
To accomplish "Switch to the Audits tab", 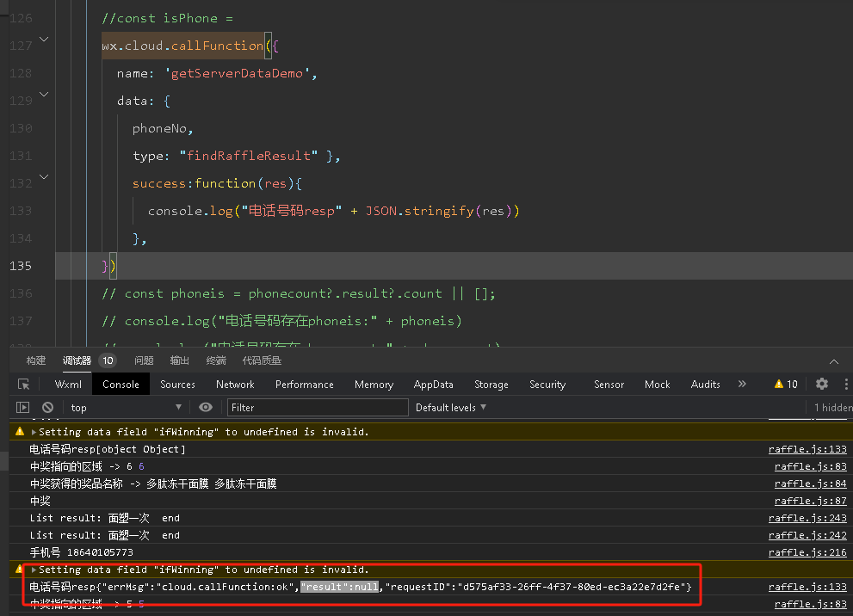I will tap(705, 385).
